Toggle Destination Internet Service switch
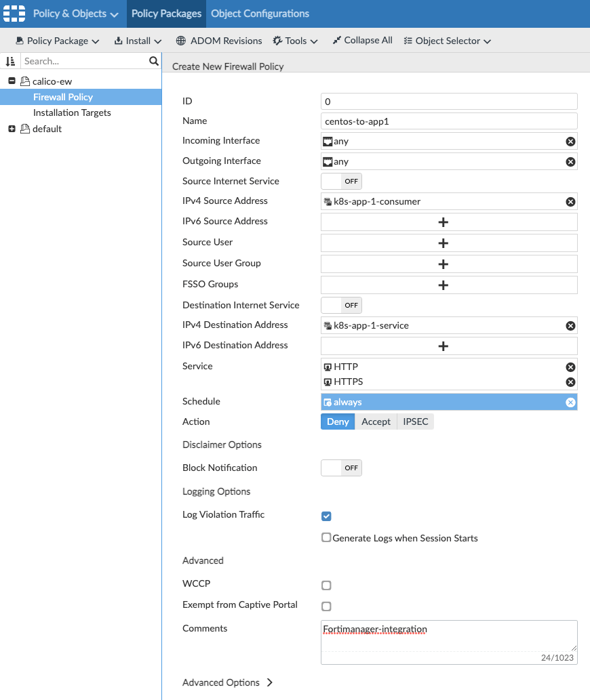The height and width of the screenshot is (700, 590). [341, 306]
